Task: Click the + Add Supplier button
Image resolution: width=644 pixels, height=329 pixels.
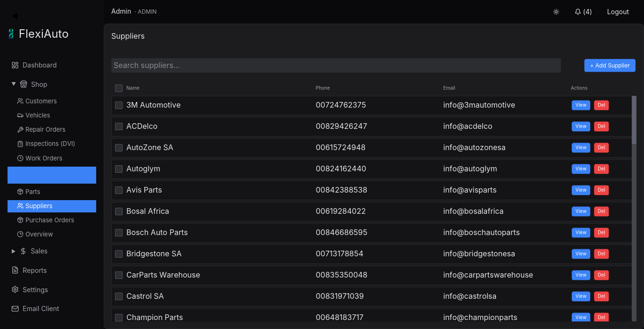Action: click(610, 66)
